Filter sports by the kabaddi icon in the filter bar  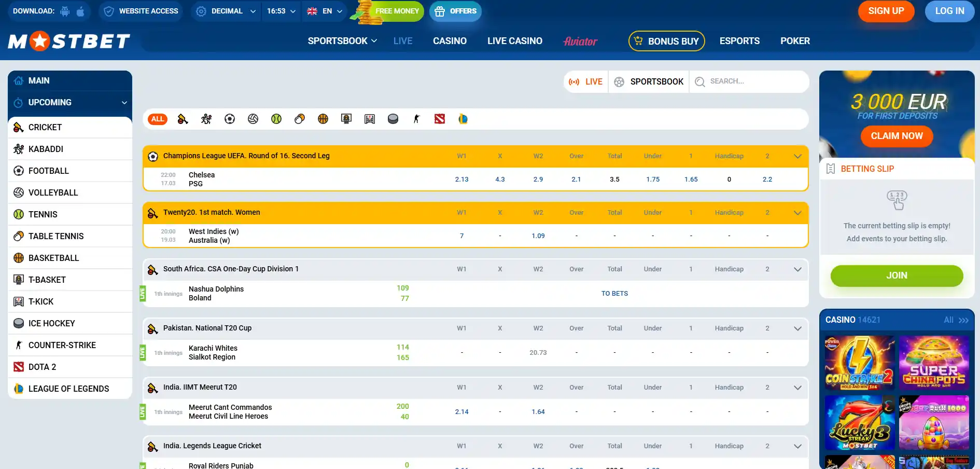tap(206, 119)
